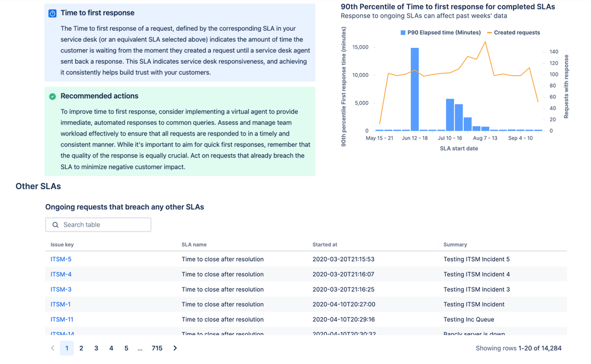Screen dimensions: 591x364
Task: Click the magnifier icon in the search box
Action: [x=56, y=225]
